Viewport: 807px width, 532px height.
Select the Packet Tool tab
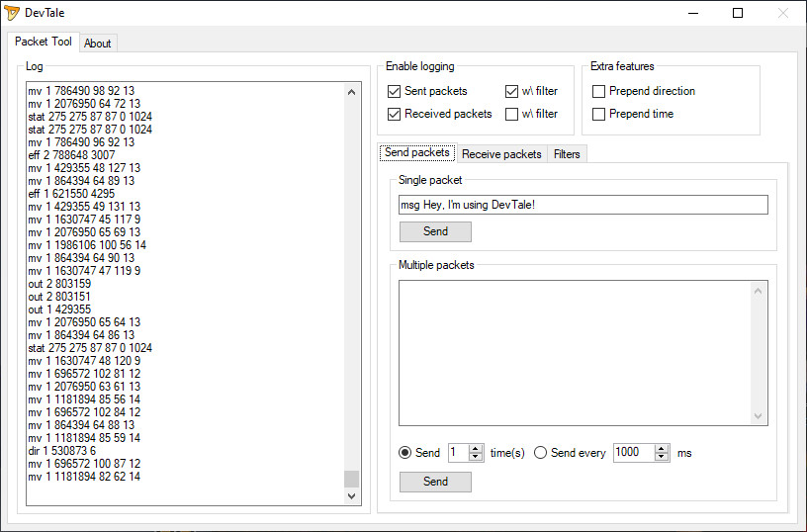44,42
